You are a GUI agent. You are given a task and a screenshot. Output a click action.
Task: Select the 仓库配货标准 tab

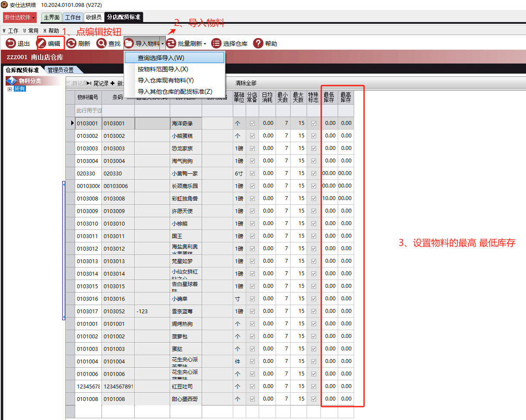pos(22,70)
